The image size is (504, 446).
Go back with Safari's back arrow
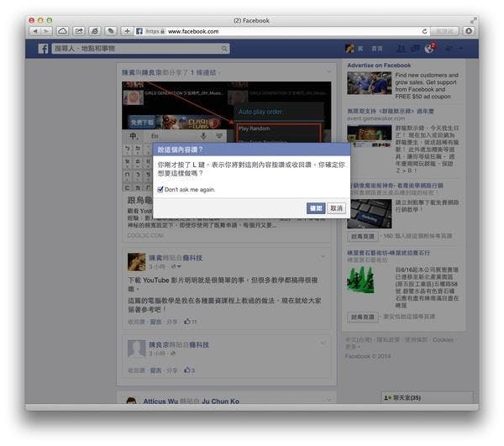click(35, 31)
